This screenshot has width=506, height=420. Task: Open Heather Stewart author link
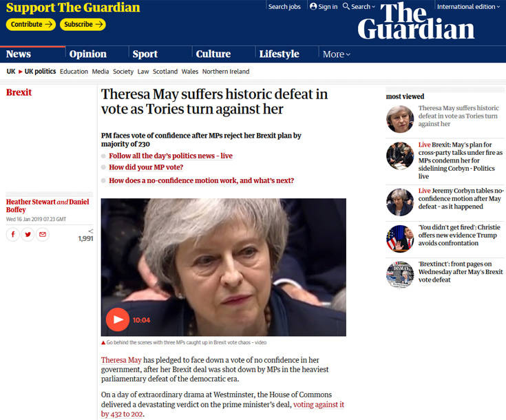(x=31, y=202)
